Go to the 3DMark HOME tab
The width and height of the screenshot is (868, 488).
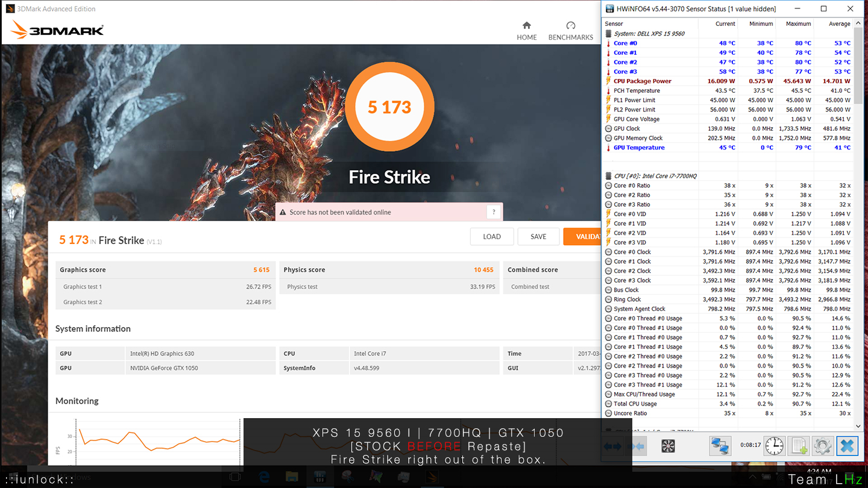(526, 31)
